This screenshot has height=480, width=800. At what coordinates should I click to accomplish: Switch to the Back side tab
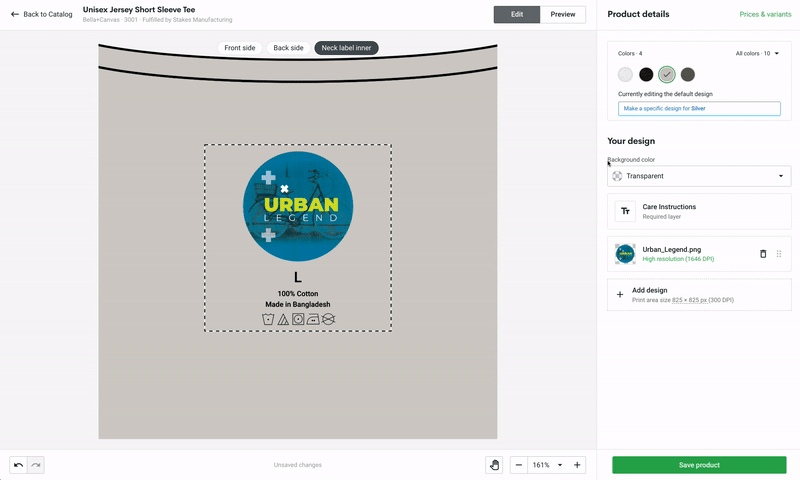point(288,48)
